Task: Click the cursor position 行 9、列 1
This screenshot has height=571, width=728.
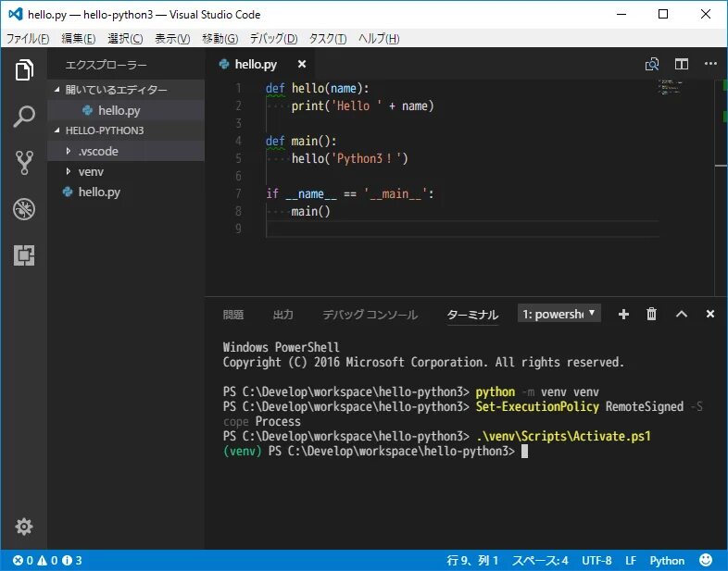Action: 472,560
